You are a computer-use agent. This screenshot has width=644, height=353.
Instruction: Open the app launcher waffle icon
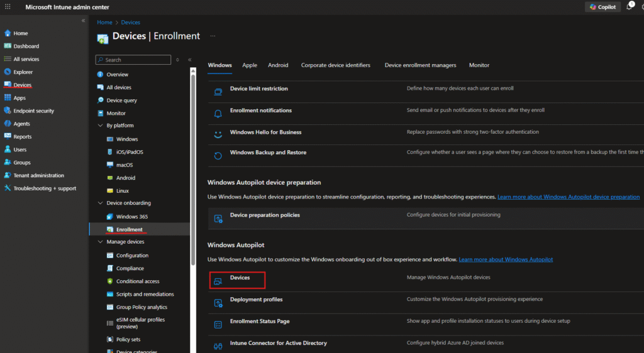point(8,7)
